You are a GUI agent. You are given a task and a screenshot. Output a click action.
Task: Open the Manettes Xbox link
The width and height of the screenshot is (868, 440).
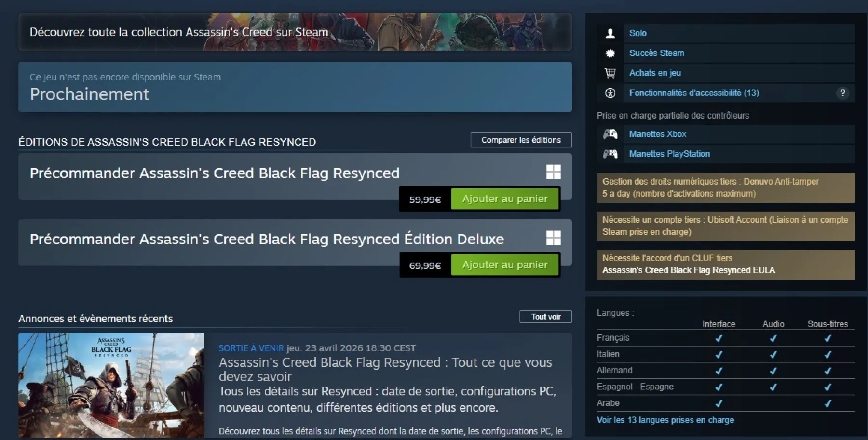click(657, 134)
